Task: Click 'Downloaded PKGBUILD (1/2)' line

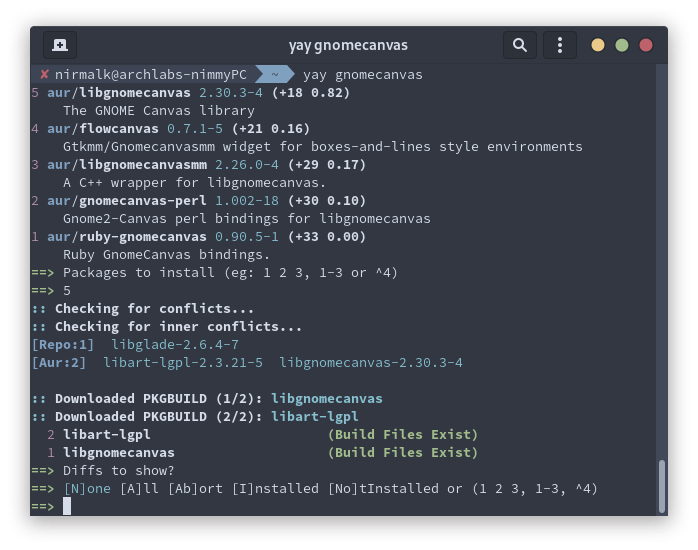Action: coord(207,399)
